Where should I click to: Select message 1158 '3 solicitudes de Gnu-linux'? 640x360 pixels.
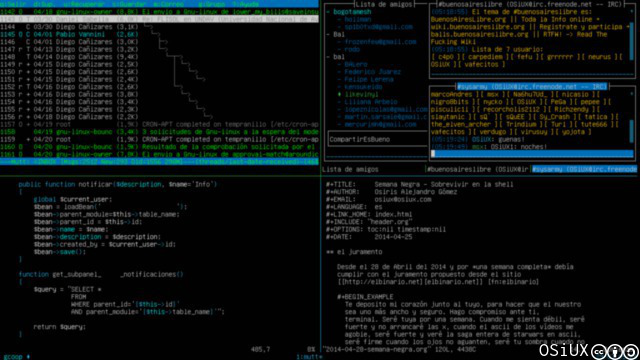159,132
